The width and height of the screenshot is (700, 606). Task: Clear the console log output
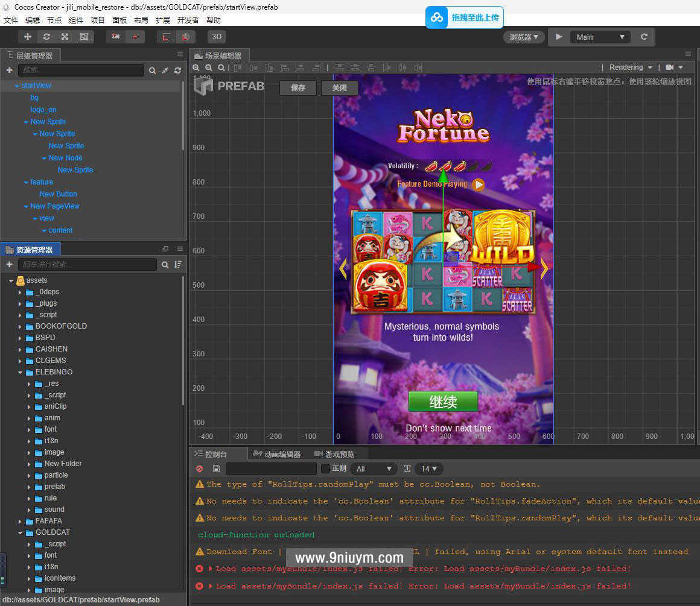(x=200, y=469)
